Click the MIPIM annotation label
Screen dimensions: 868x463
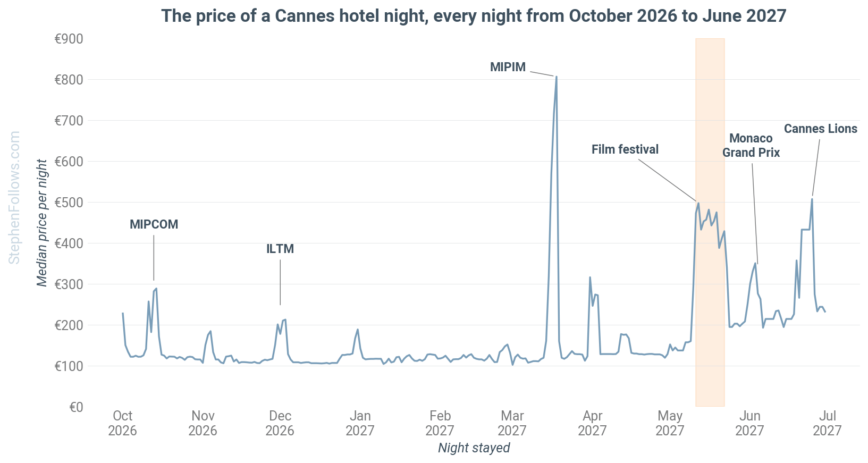pyautogui.click(x=508, y=67)
